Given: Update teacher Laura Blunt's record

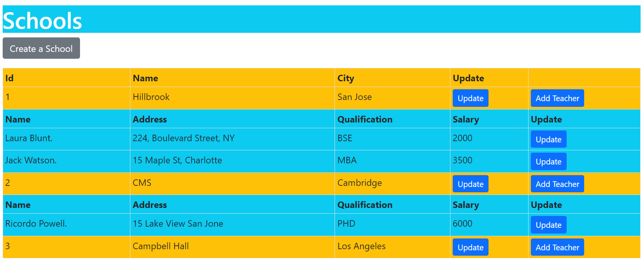Looking at the screenshot, I should click(548, 139).
